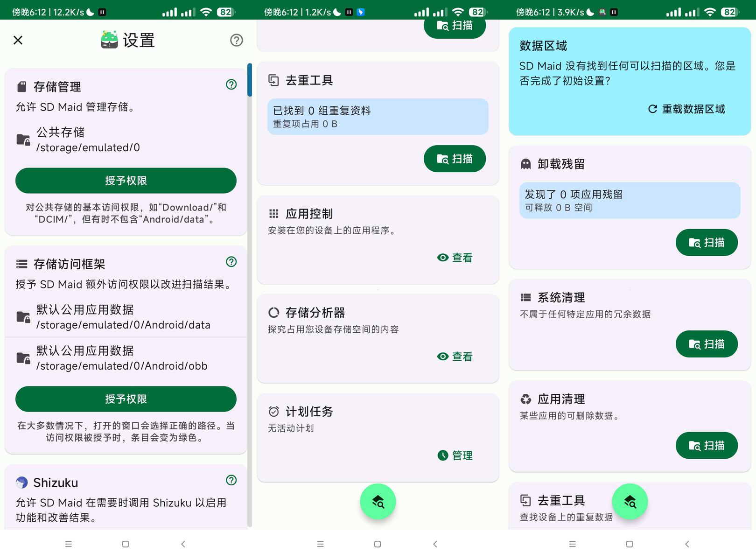756x560 pixels.
Task: Start scan in the 卸载残留 card
Action: [707, 243]
